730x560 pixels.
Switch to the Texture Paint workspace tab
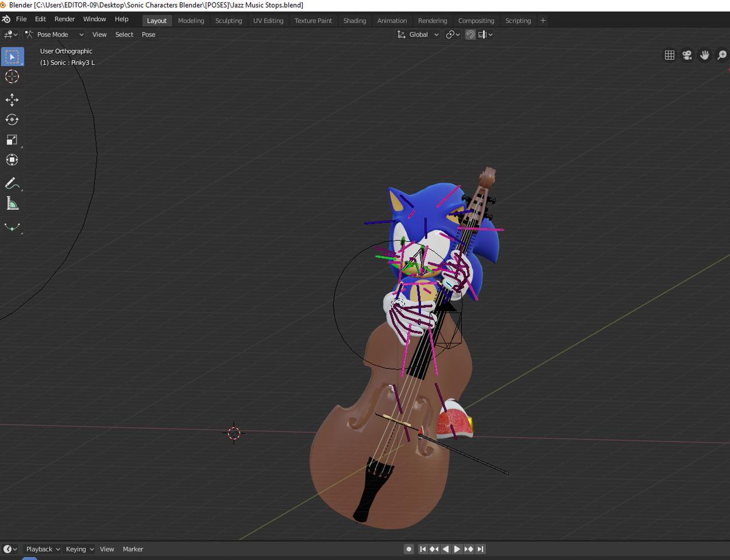point(313,21)
